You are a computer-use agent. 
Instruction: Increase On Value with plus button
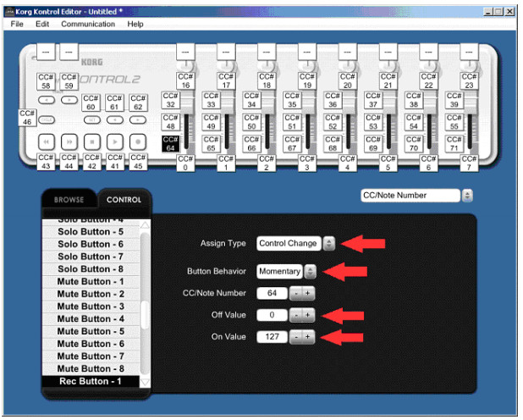308,337
